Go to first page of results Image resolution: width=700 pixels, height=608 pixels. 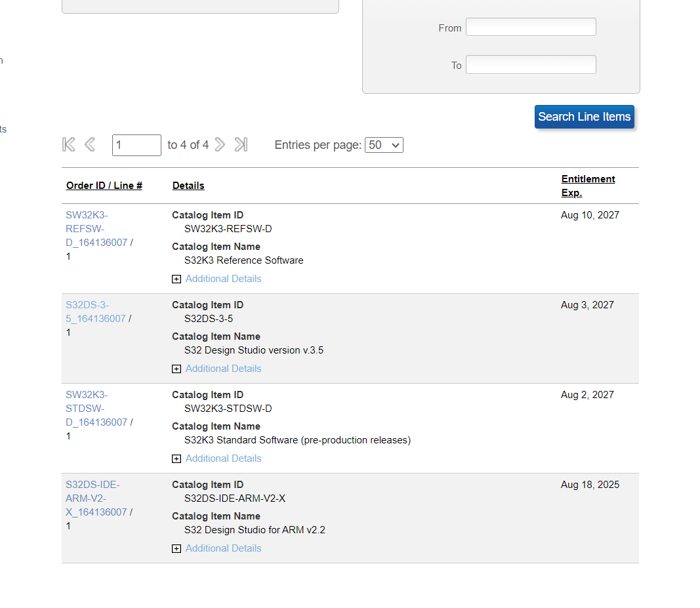(69, 144)
